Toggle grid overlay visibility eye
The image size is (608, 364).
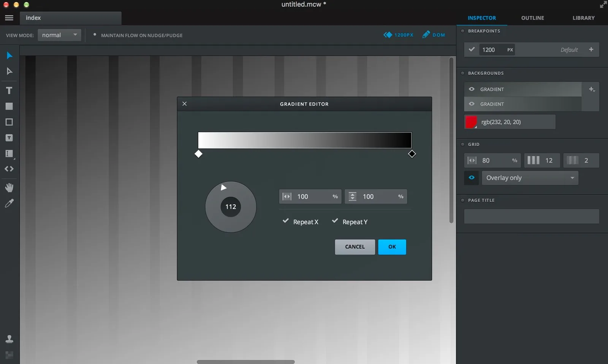(472, 177)
